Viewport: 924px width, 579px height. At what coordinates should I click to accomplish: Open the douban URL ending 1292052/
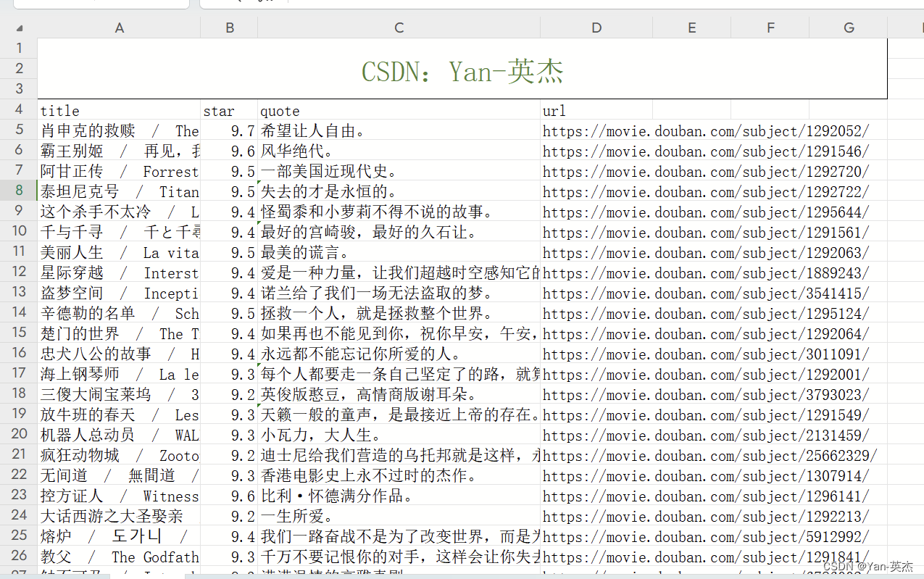(x=706, y=131)
